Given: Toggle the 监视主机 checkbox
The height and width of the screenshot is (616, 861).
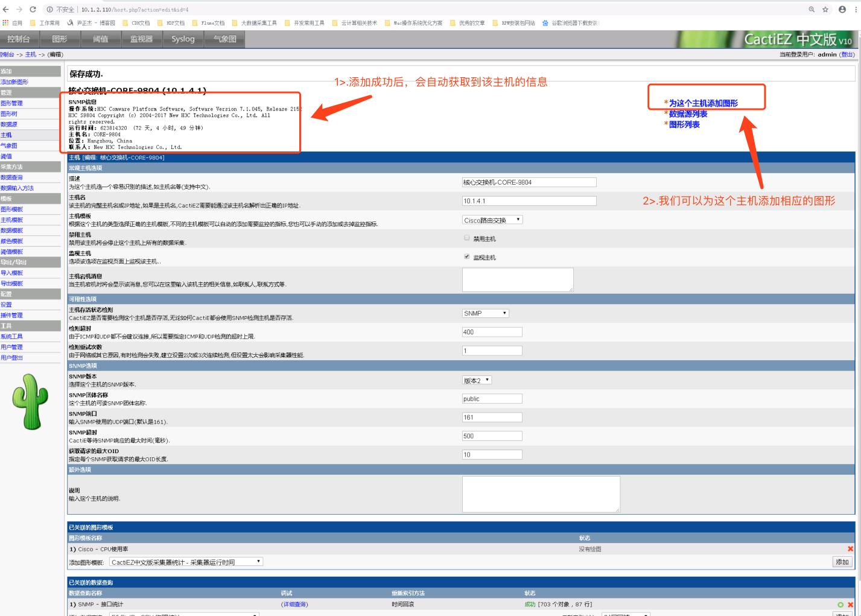Looking at the screenshot, I should (x=466, y=256).
